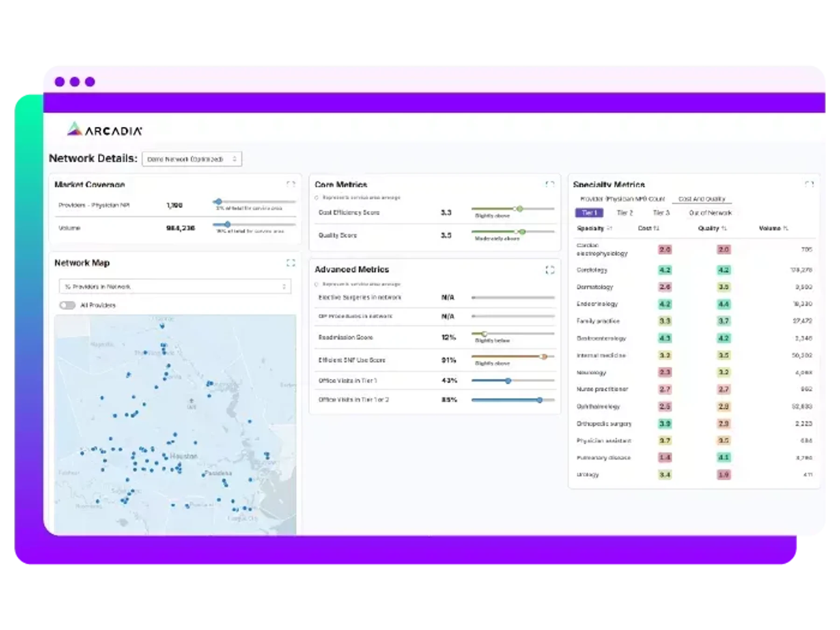The width and height of the screenshot is (840, 630).
Task: Expand the Specialty Metrics panel fullscreen icon
Action: (x=809, y=184)
